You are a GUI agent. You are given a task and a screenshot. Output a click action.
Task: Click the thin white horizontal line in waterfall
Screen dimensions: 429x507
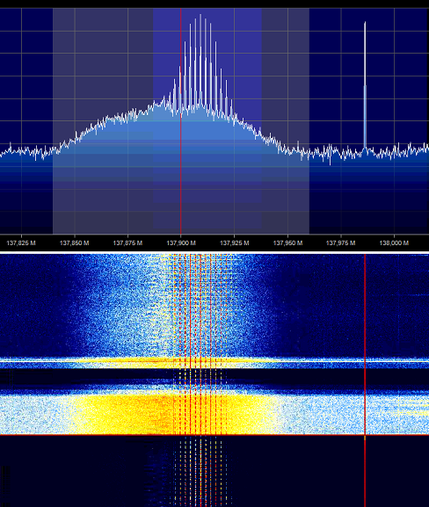214,361
